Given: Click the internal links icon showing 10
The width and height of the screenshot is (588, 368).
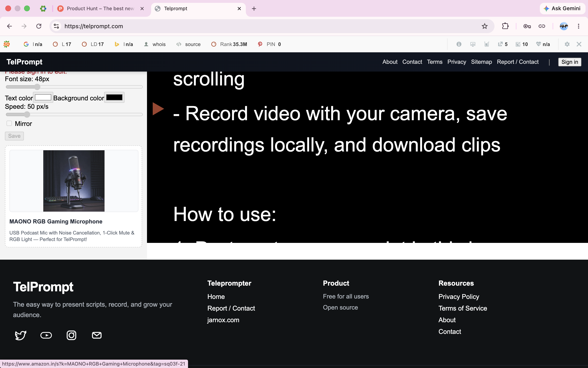Looking at the screenshot, I should [x=522, y=44].
